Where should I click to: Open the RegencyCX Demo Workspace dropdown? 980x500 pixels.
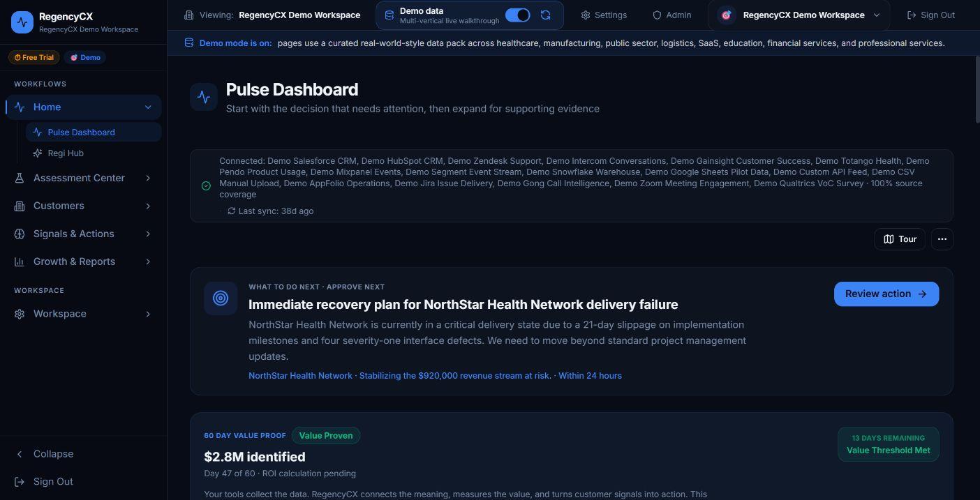[799, 15]
